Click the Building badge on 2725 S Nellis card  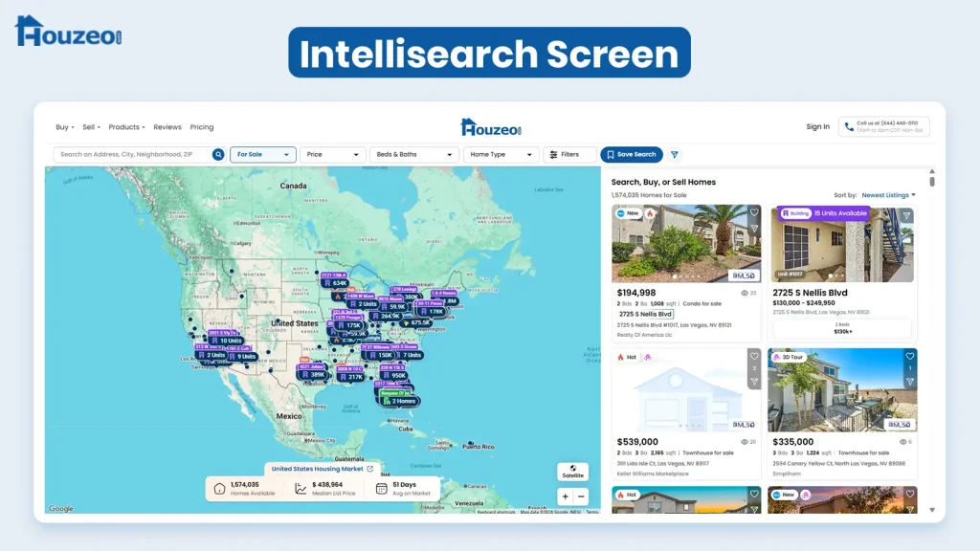[795, 213]
